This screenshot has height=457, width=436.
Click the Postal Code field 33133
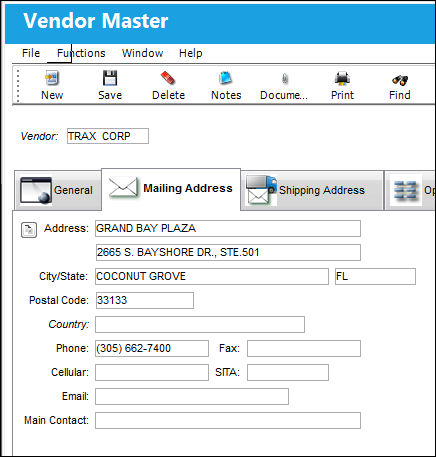(145, 300)
